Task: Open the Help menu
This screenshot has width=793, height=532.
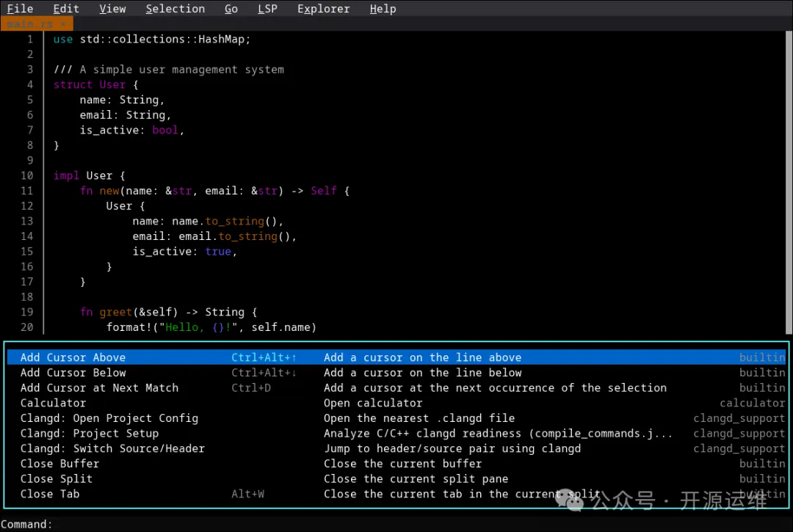Action: tap(383, 9)
